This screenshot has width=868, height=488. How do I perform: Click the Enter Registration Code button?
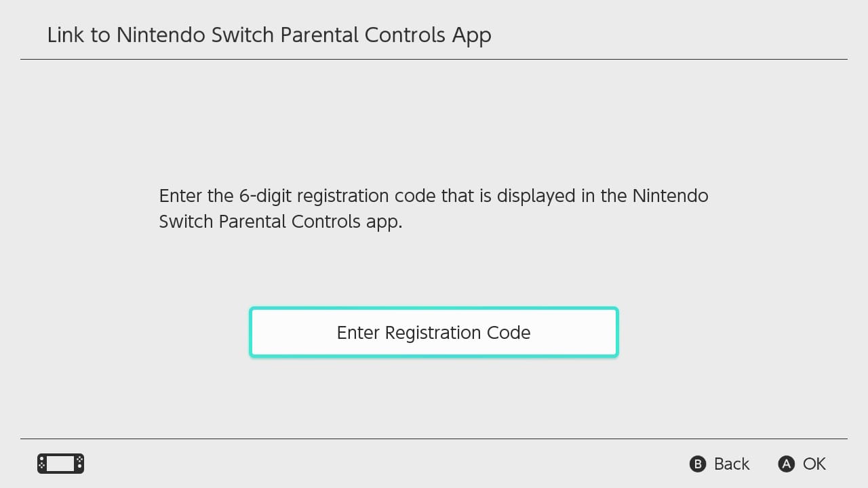[x=434, y=332]
